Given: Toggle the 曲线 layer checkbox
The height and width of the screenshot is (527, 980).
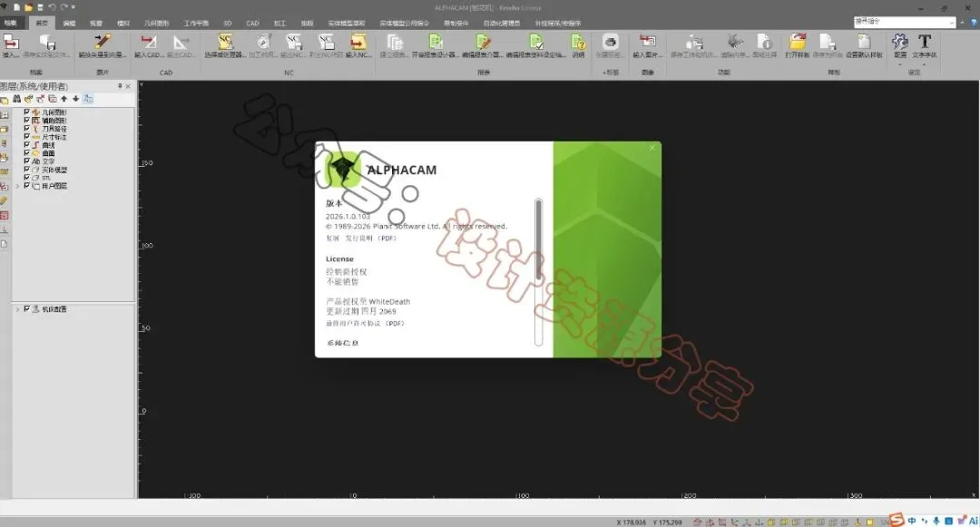Looking at the screenshot, I should [27, 145].
